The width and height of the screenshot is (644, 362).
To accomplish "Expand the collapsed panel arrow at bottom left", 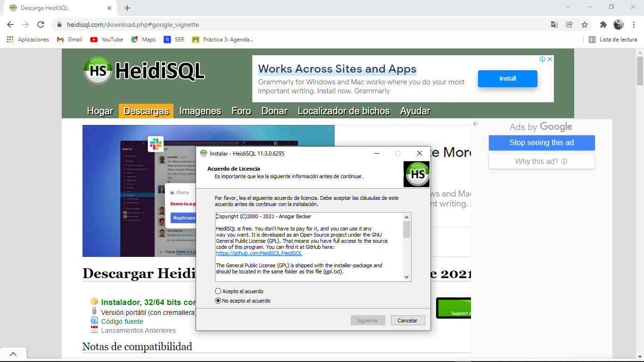I will click(14, 353).
